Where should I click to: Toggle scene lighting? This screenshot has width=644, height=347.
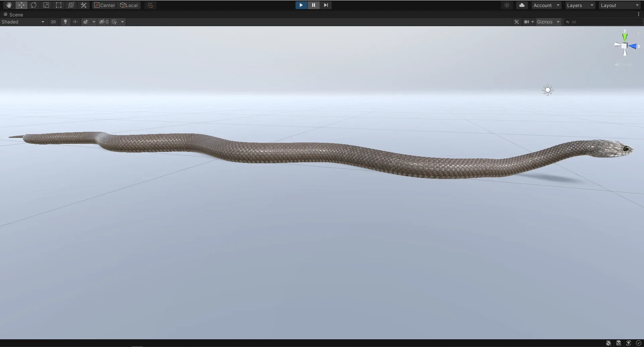pos(65,22)
